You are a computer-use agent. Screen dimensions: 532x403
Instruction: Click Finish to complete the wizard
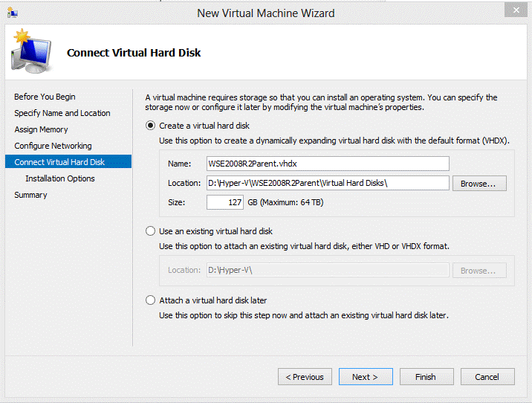426,377
